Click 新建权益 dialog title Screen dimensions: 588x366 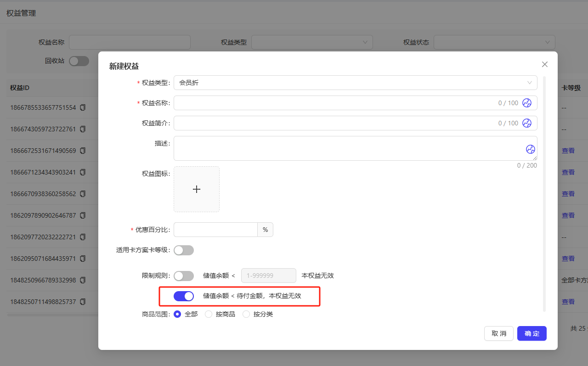click(x=124, y=66)
